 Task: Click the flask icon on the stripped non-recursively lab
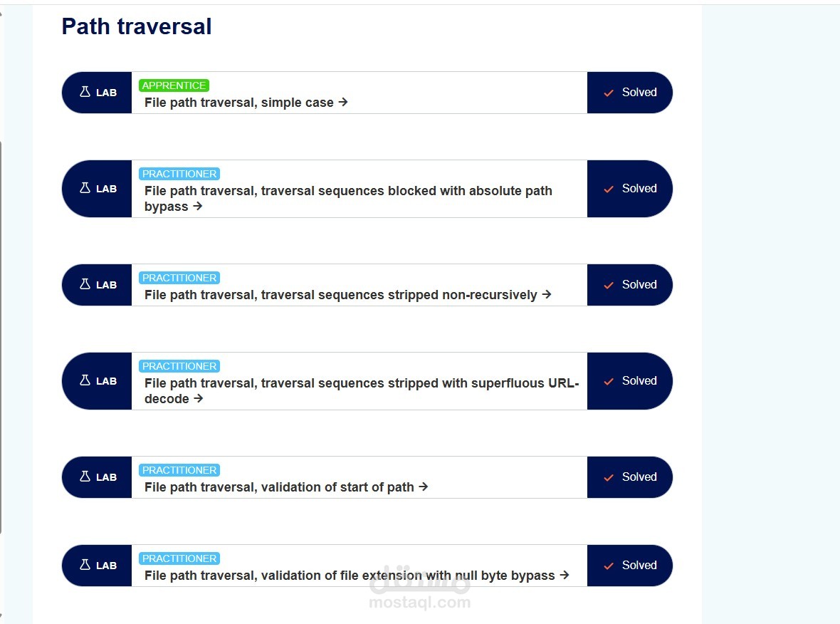point(85,284)
